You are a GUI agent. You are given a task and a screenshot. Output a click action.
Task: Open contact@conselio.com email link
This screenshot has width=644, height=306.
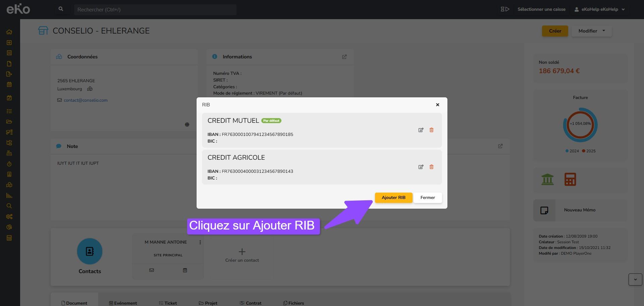tap(86, 100)
